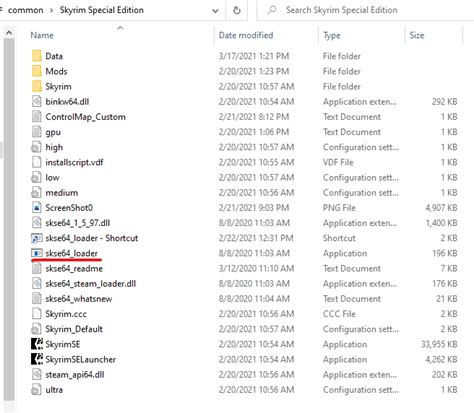Select the Data folder name
474x413 pixels.
click(54, 56)
